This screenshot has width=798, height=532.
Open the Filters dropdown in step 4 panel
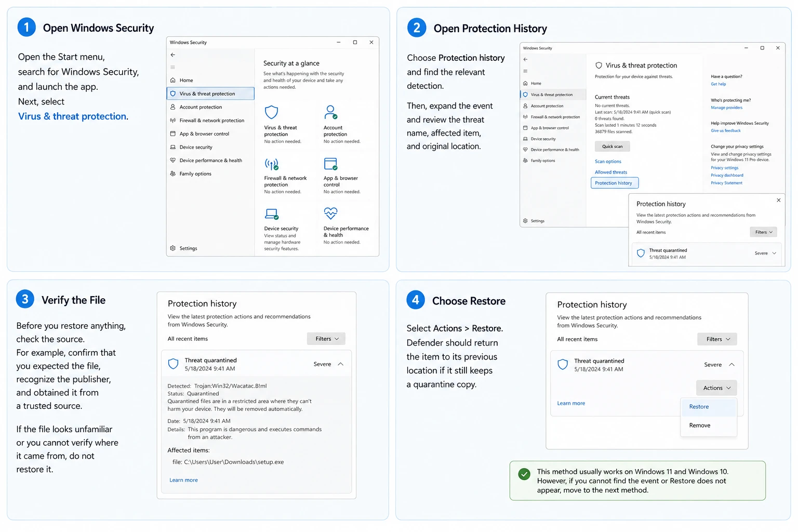pos(717,339)
